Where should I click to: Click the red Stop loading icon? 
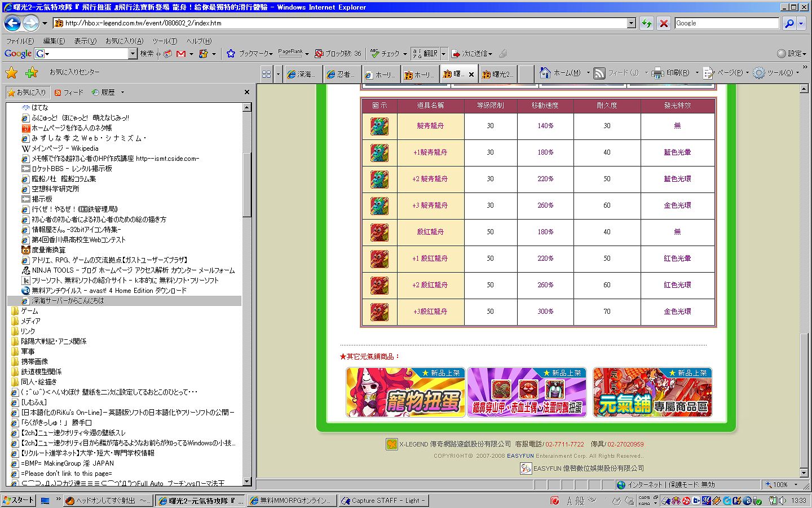pyautogui.click(x=664, y=23)
